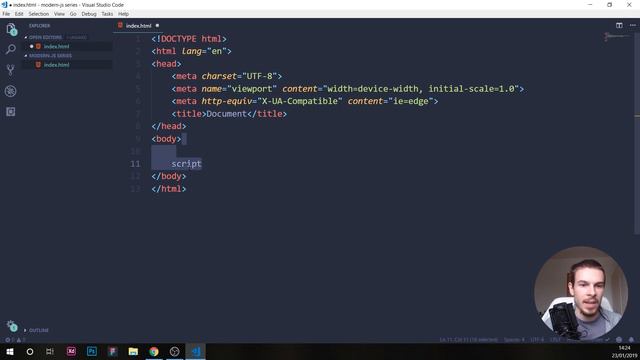Click the editor minimap preview
Viewport: 640px width, 360px height.
[618, 37]
